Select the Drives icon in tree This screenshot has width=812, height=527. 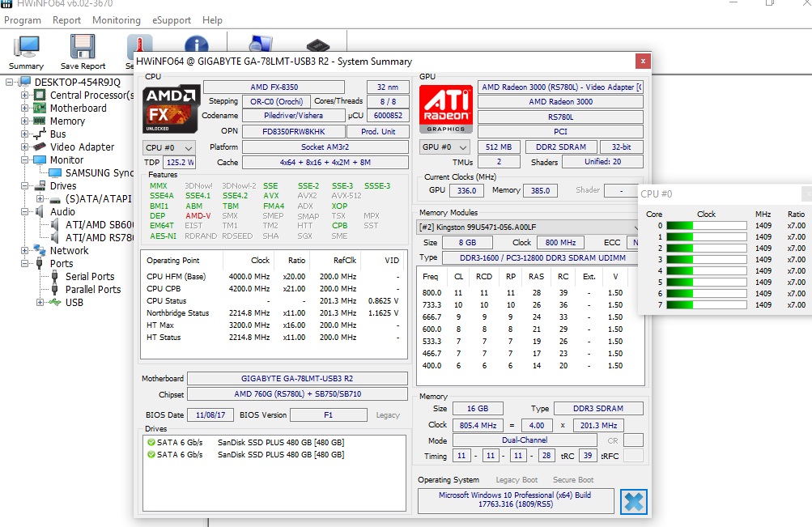coord(40,186)
